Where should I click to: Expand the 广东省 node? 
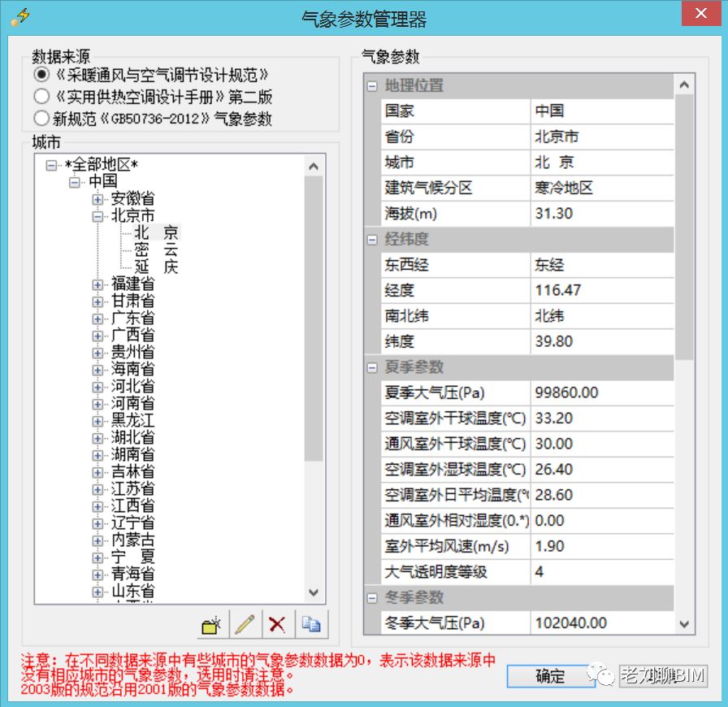tap(97, 319)
